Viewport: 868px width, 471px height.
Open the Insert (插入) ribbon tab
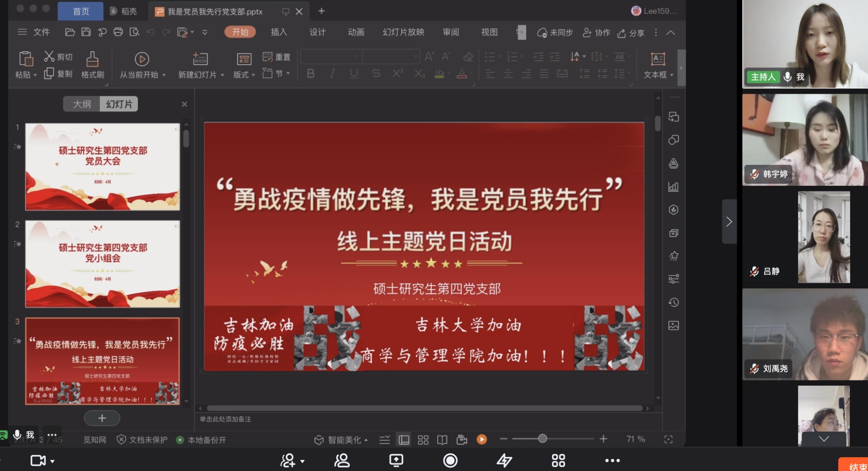(279, 32)
